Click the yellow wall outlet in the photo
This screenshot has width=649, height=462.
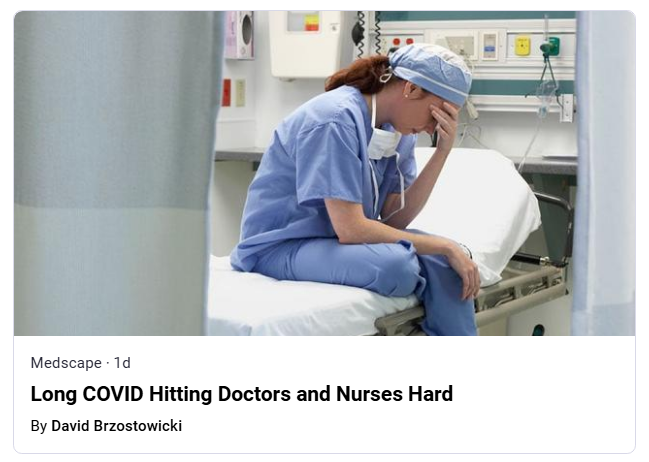[522, 45]
